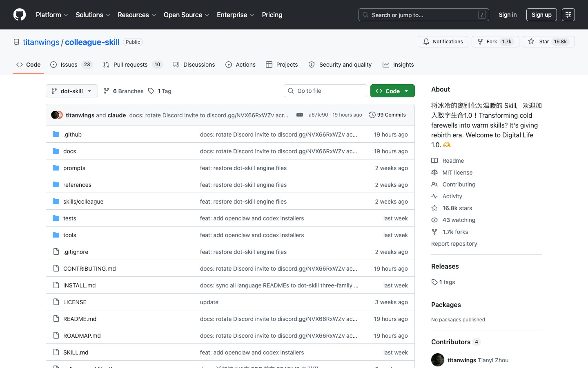This screenshot has width=588, height=368.
Task: Open the Projects tab
Action: pyautogui.click(x=282, y=65)
